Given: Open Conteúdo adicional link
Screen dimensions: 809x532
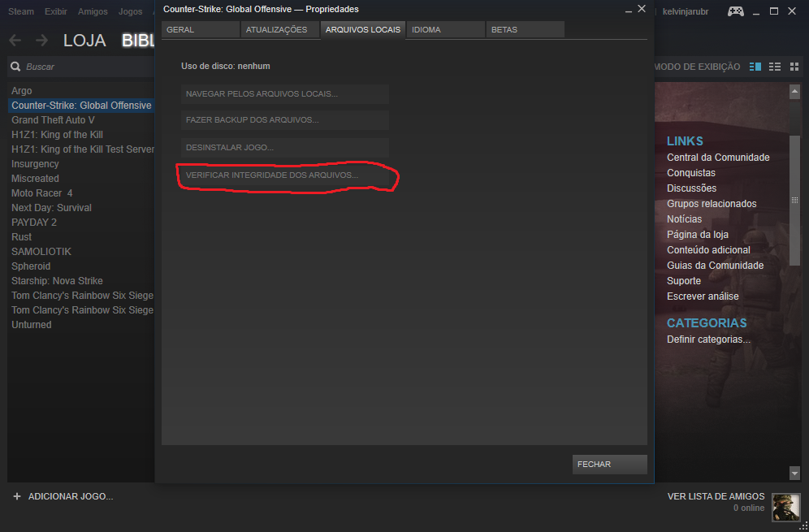Looking at the screenshot, I should click(x=708, y=249).
